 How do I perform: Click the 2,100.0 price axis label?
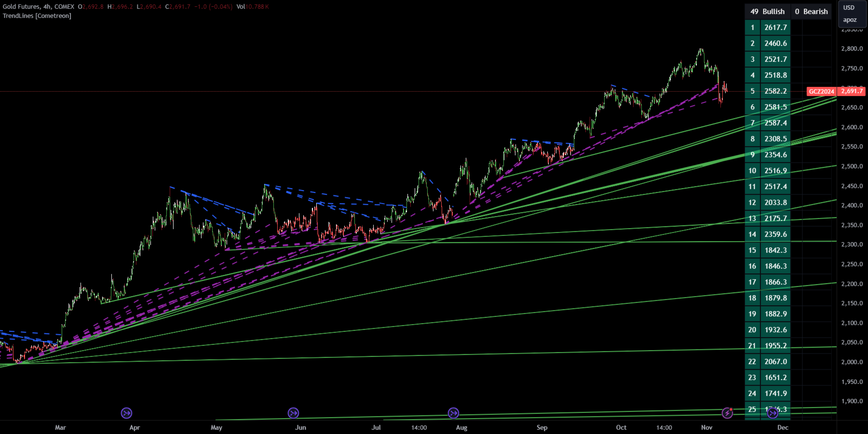[x=852, y=323]
